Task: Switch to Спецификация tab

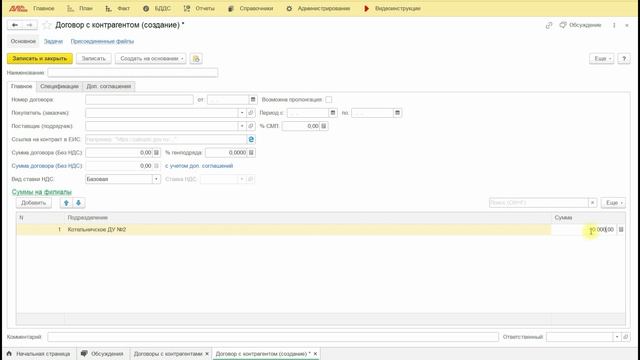Action: coord(59,87)
